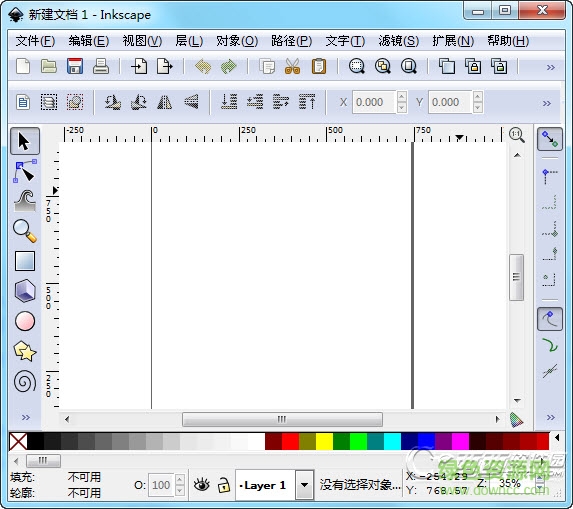Toggle Layer 1 visibility eye icon

201,485
